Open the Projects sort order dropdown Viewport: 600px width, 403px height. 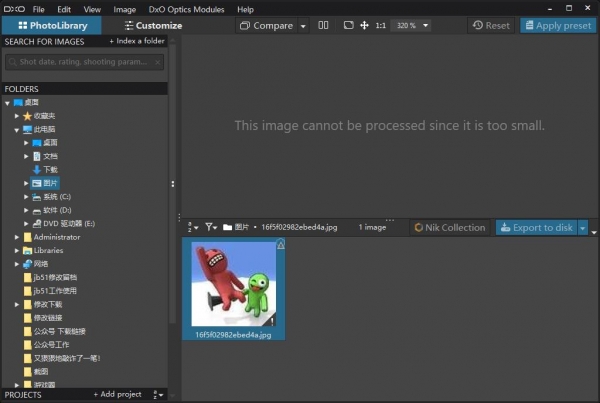[158, 395]
